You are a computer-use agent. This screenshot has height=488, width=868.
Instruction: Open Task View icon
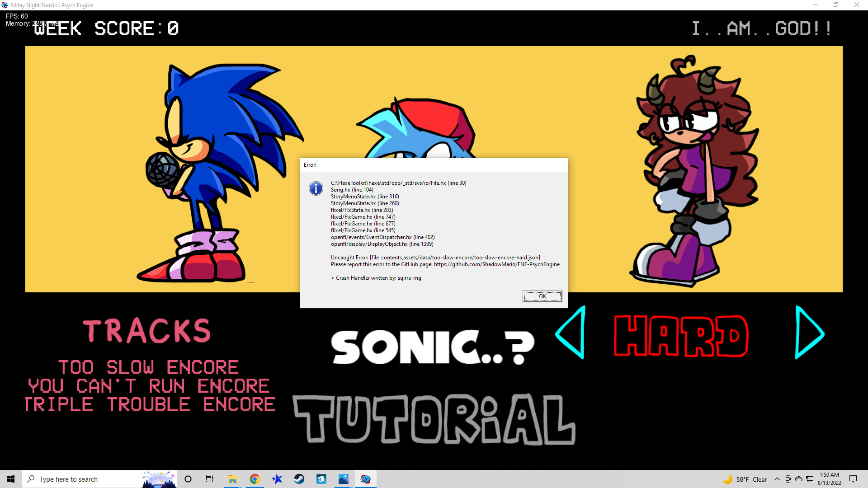point(210,479)
